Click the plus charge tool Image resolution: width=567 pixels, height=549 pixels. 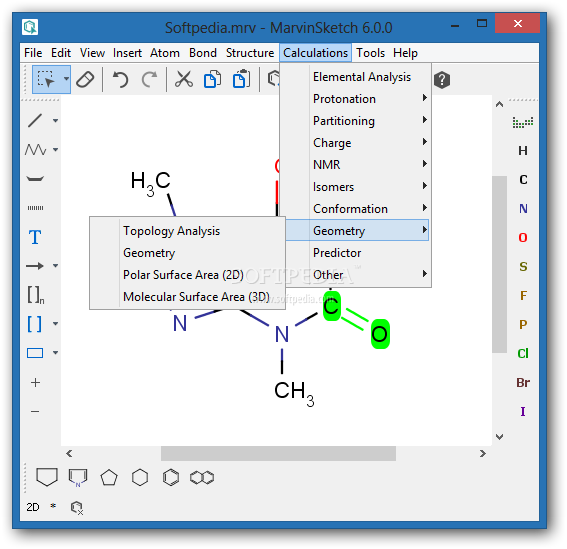(35, 382)
